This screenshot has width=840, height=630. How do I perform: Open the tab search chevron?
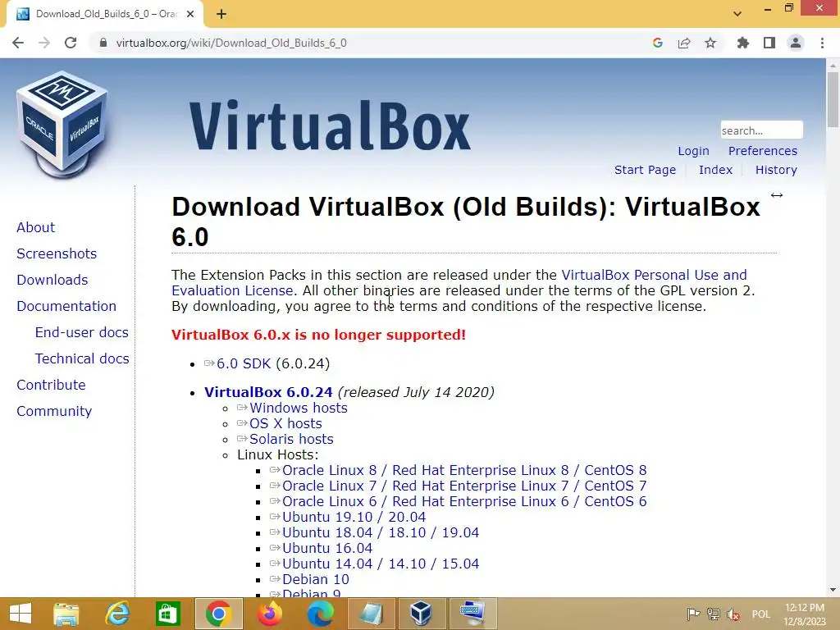737,14
